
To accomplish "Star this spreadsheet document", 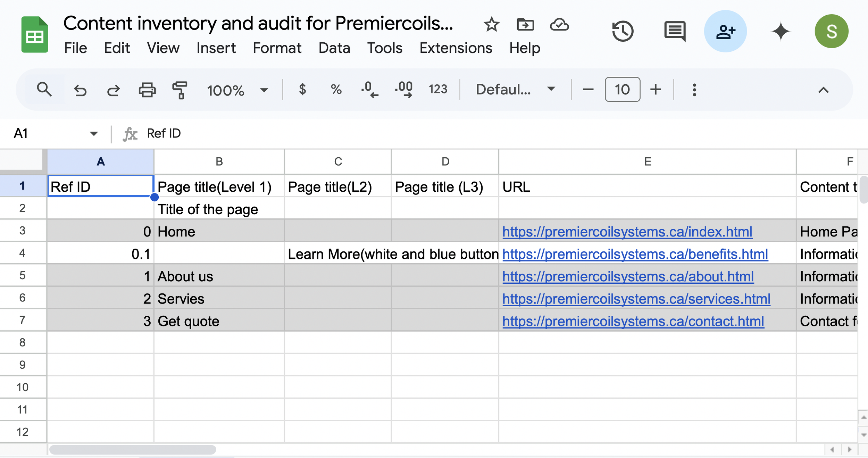I will [491, 25].
